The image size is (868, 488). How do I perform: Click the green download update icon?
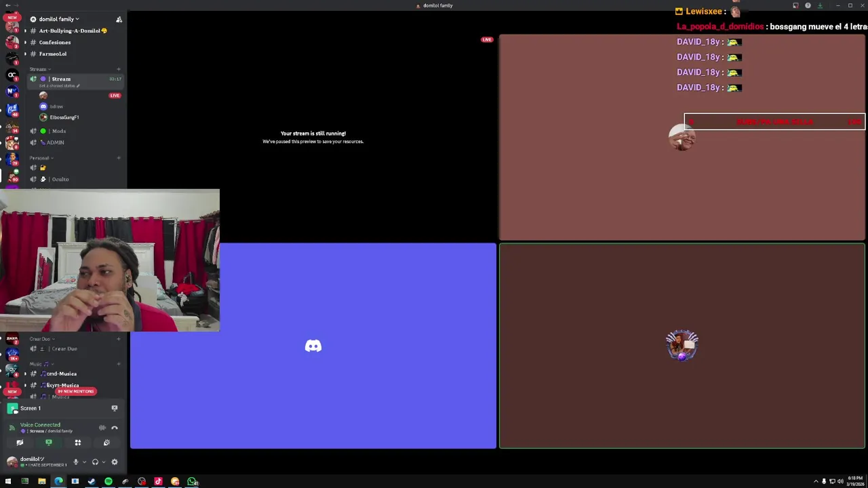coord(820,5)
